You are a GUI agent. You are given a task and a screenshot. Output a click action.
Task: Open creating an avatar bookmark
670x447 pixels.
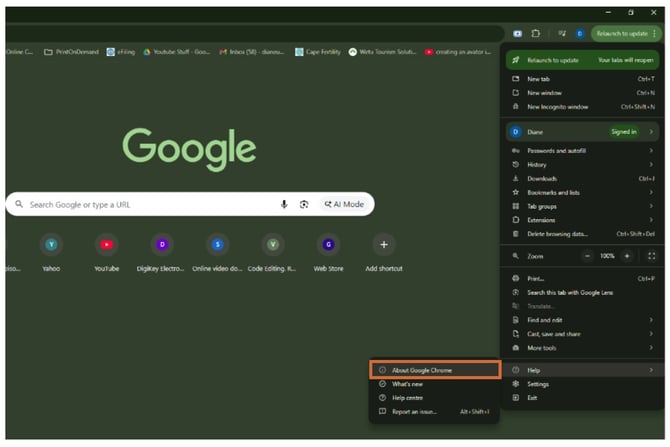tap(458, 52)
